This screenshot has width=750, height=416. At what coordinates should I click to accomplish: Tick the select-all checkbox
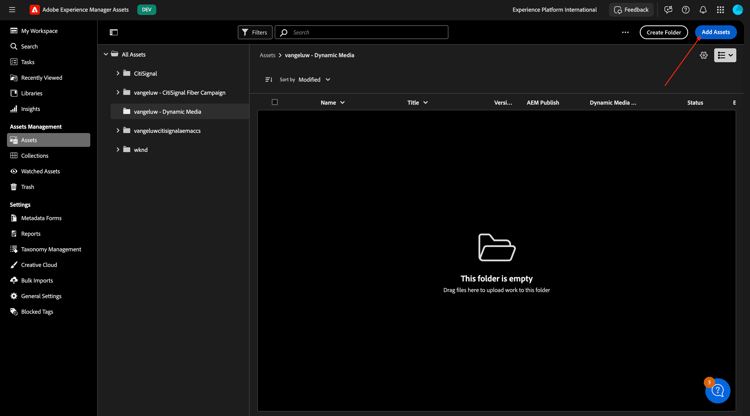(275, 102)
